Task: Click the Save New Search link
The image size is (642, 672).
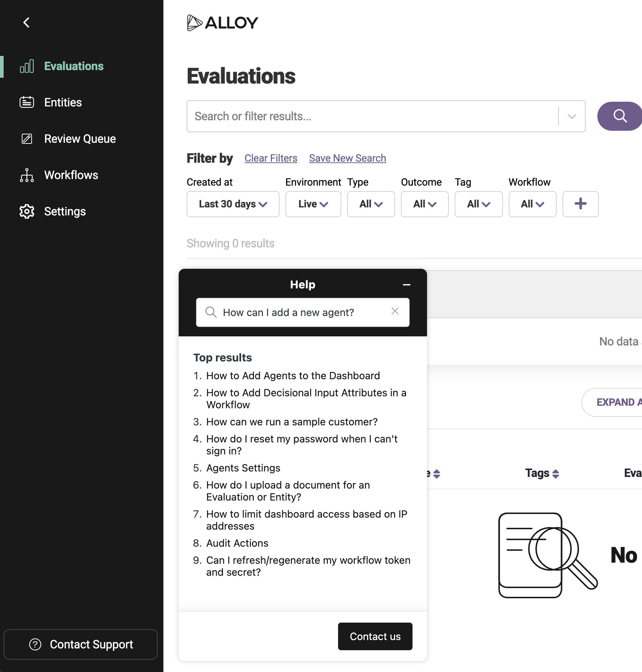Action: (x=348, y=158)
